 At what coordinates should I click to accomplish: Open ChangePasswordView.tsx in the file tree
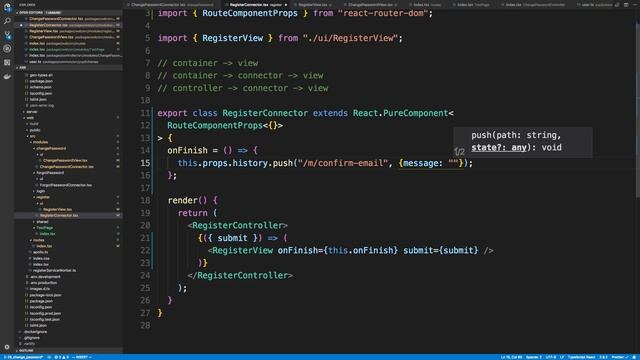point(65,160)
